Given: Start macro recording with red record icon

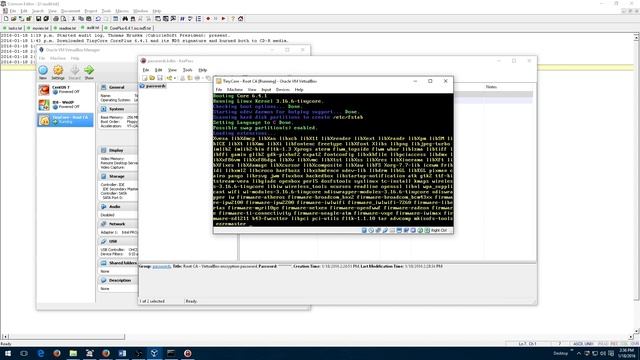Looking at the screenshot, I should point(208,19).
